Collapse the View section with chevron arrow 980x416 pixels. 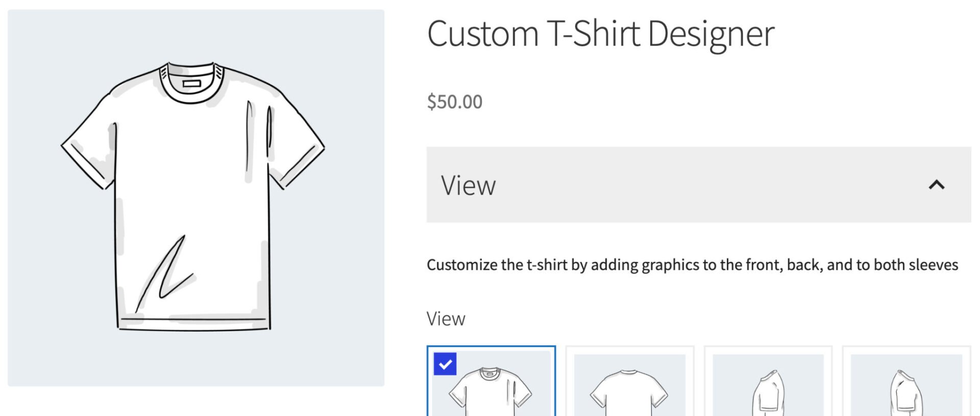[x=936, y=185]
